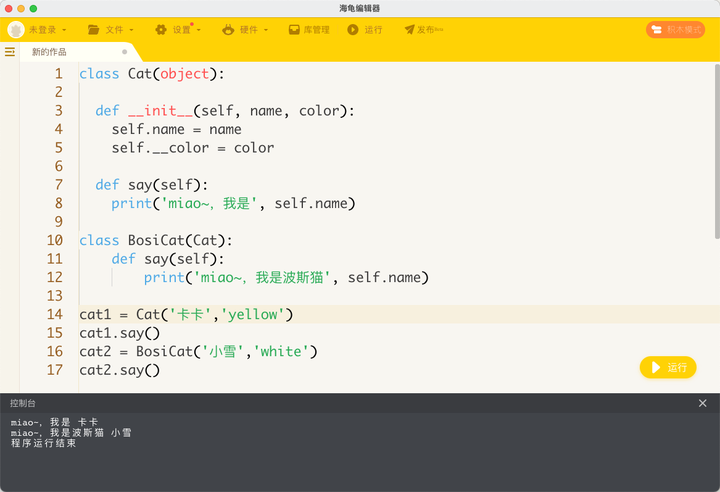Screen dimensions: 720x492
Task: Click the print statement on line 8
Action: 233,204
